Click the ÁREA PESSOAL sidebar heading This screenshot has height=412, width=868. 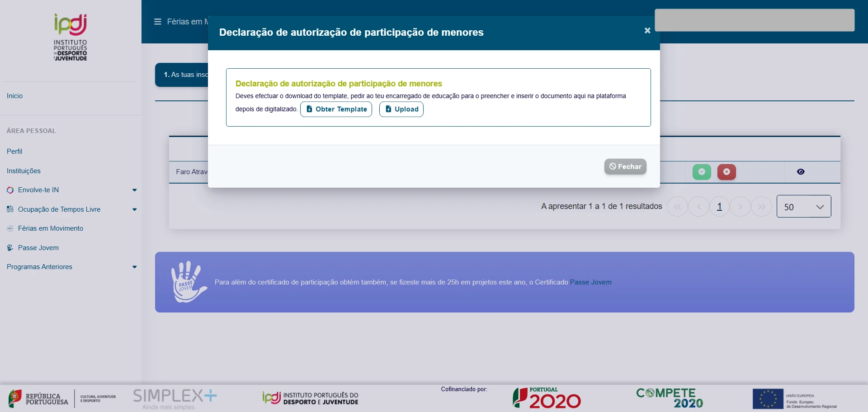[31, 131]
